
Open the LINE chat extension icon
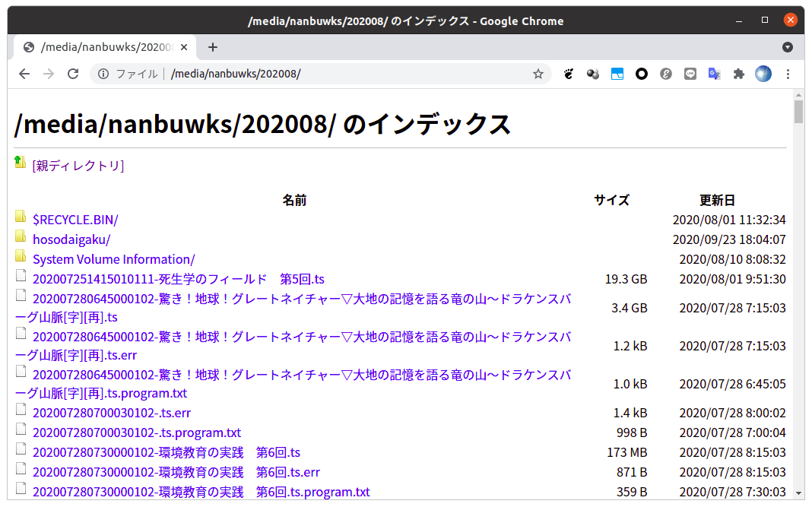point(690,74)
